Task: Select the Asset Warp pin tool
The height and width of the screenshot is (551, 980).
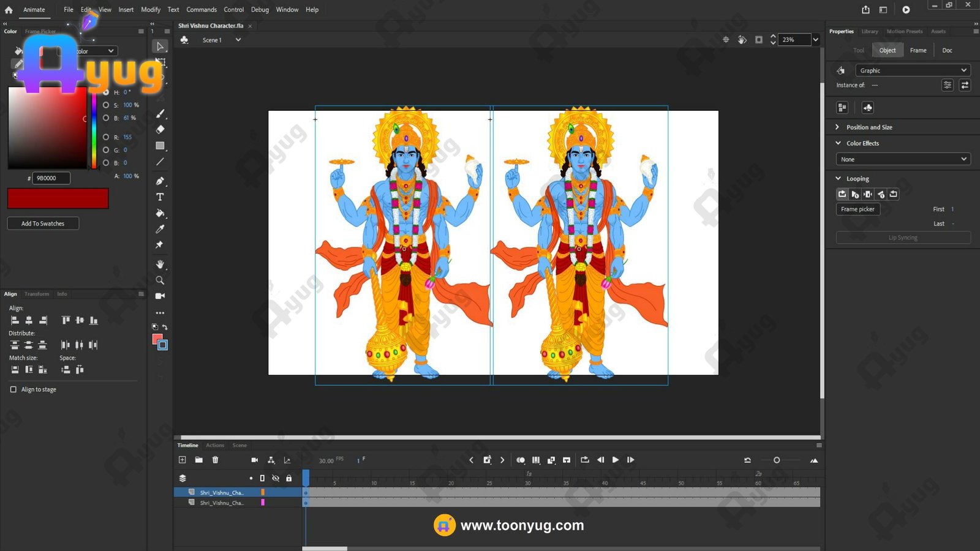Action: click(x=160, y=245)
